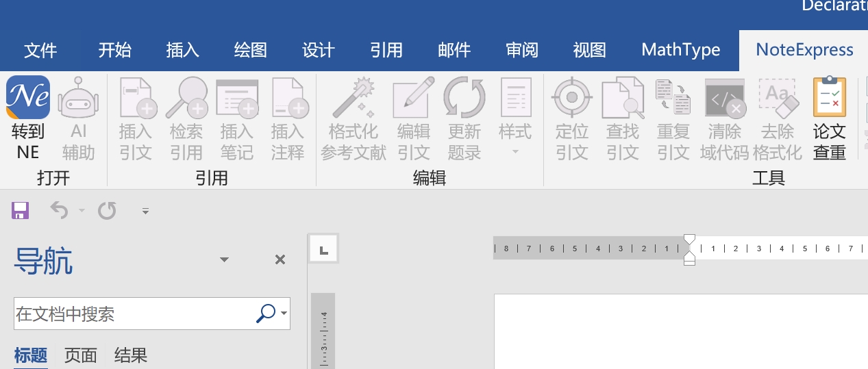Expand the Quick Access Toolbar customize menu
Screen dimensions: 868x369
[145, 212]
